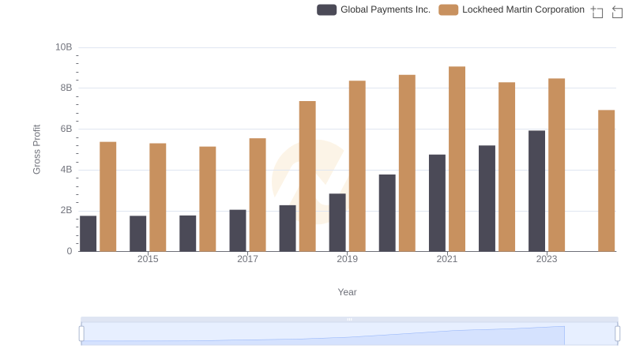This screenshot has height=364, width=632.
Task: Click the 6B y-axis label
Action: pos(66,129)
